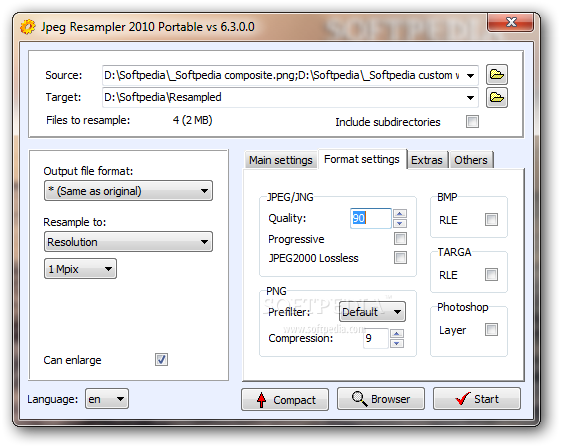Click the Compact button
The width and height of the screenshot is (561, 447).
[285, 399]
